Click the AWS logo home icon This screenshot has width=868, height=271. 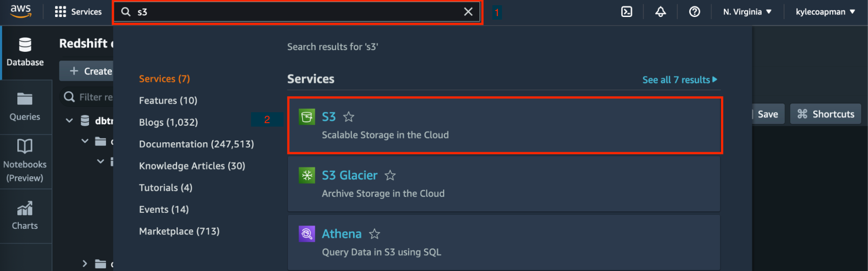click(21, 11)
